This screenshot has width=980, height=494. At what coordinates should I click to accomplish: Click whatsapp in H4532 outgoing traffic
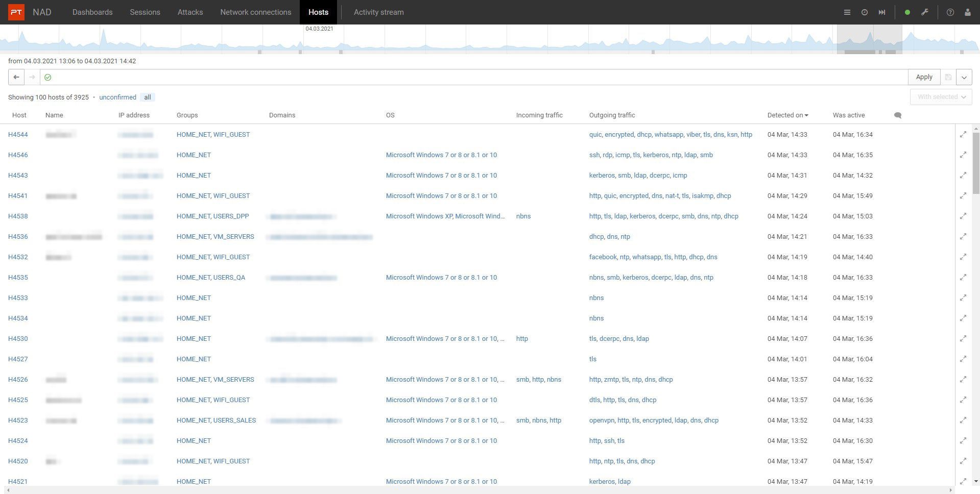[x=647, y=257]
